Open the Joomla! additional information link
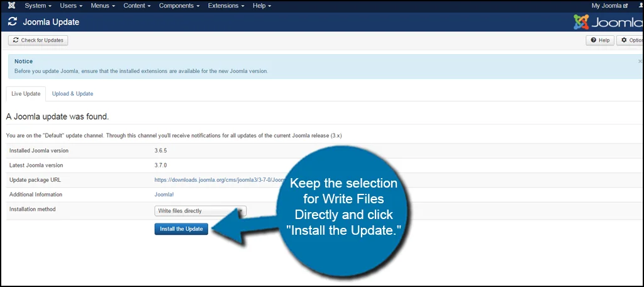Viewport: 644px width, 287px height. tap(164, 194)
